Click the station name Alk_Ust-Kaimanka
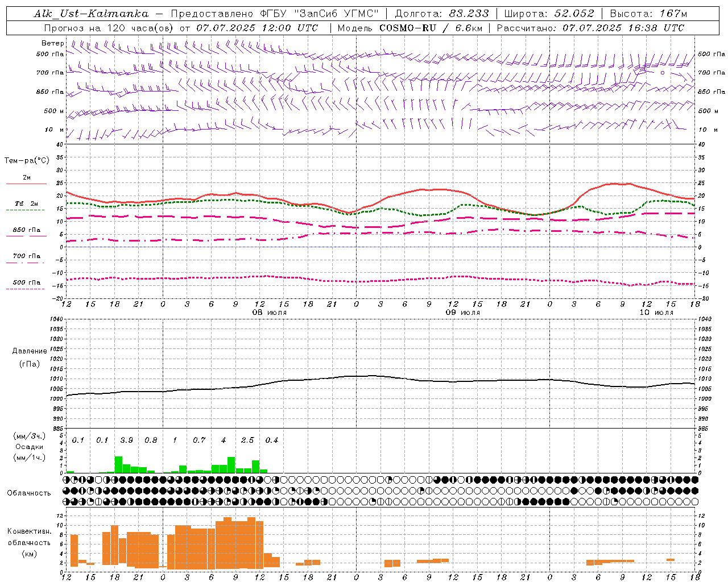Viewport: 728px width, 582px height. pos(91,14)
